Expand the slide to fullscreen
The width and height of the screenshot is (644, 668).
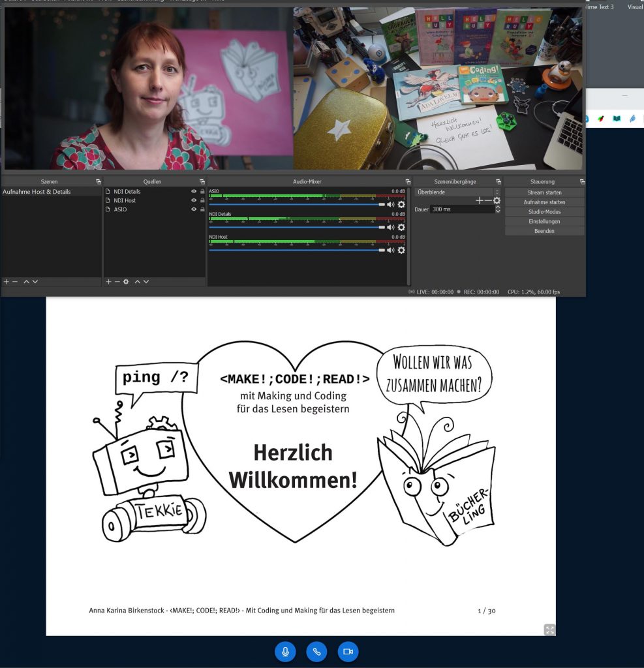click(550, 630)
